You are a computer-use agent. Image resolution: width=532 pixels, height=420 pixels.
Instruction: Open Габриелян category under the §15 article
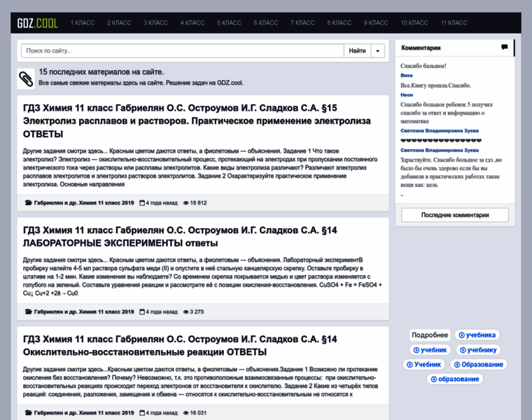(84, 203)
